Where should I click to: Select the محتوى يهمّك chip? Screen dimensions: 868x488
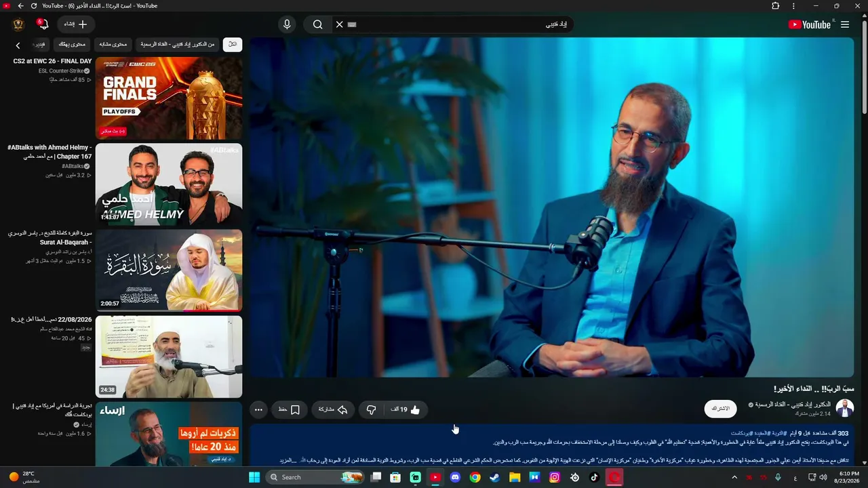click(72, 44)
